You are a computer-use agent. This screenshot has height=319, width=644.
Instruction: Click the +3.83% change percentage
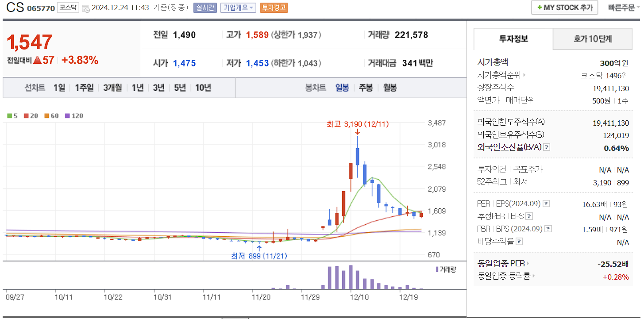coord(80,60)
